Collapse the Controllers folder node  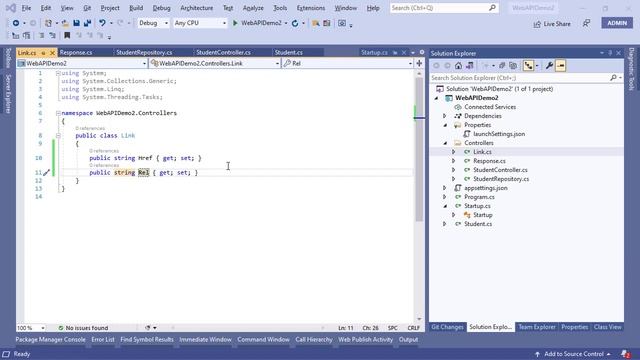(x=445, y=143)
